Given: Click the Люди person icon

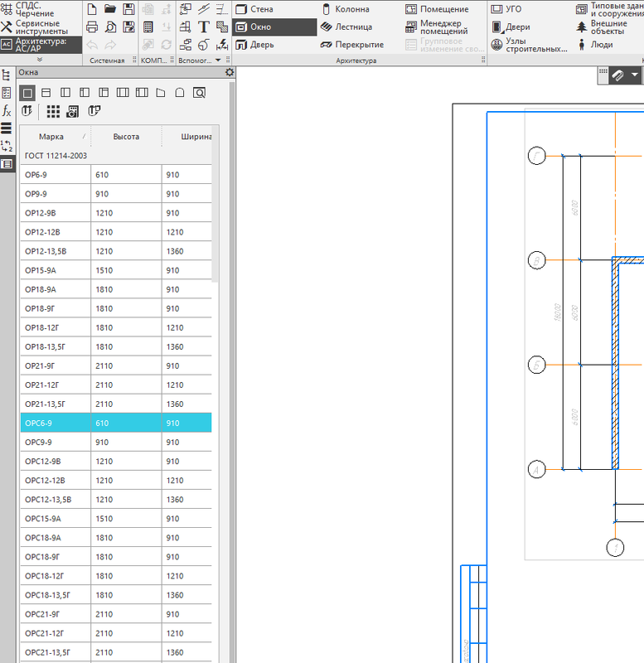Looking at the screenshot, I should coord(582,45).
